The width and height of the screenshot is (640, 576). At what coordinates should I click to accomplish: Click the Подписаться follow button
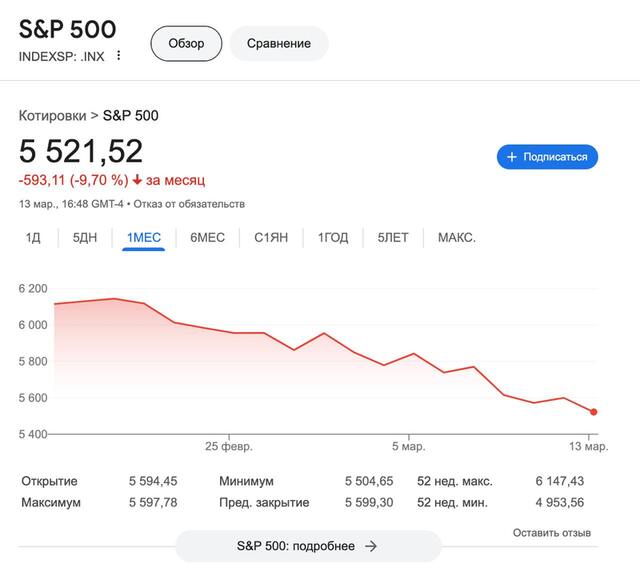(x=548, y=157)
